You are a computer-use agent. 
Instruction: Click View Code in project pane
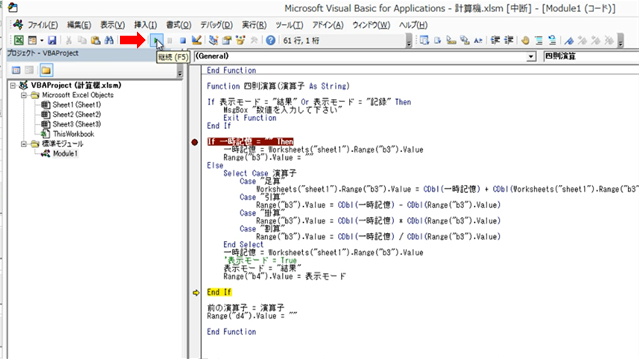pyautogui.click(x=16, y=70)
